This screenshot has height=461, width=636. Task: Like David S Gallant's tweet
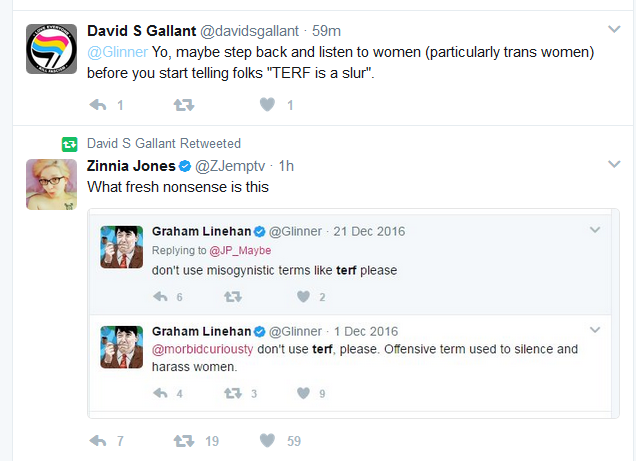click(x=267, y=105)
